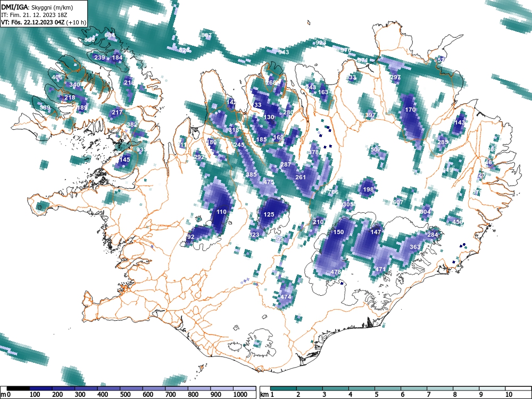Click the '5' label in the km legend
532x399 pixels.
[x=377, y=395]
